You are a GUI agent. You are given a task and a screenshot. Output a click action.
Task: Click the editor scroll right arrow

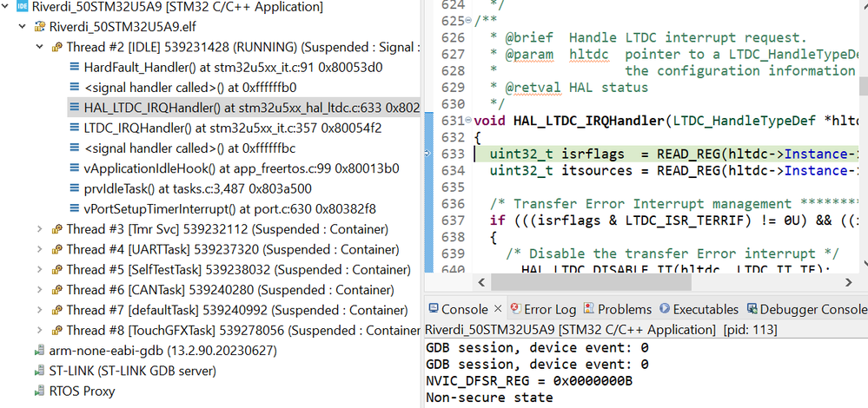(849, 282)
